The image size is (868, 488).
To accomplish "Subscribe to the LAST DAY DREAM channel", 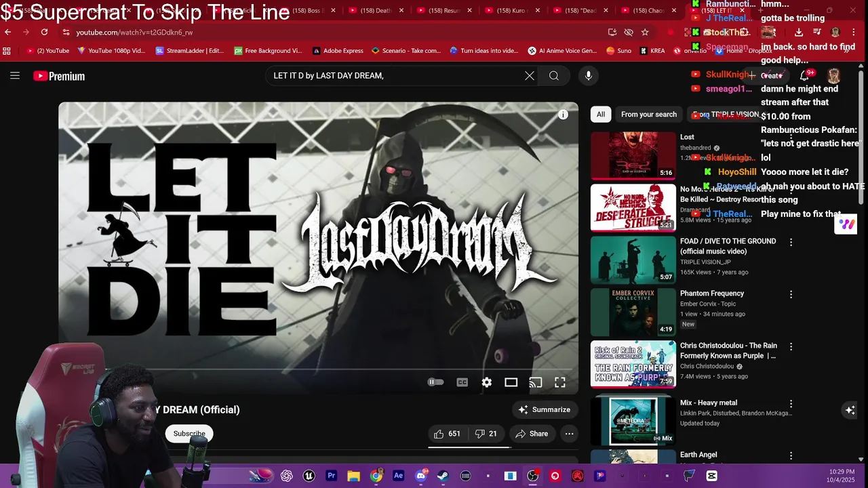I will point(189,434).
